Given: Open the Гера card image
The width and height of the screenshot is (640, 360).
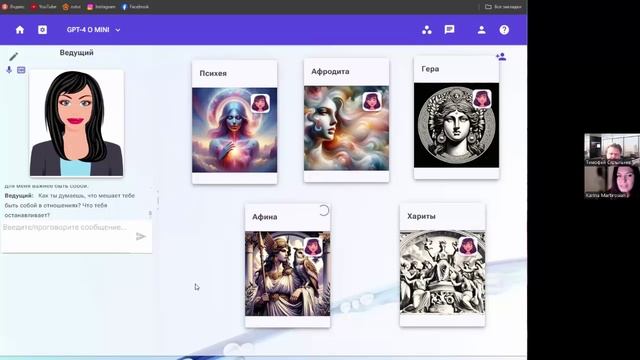Looking at the screenshot, I should click(x=456, y=125).
